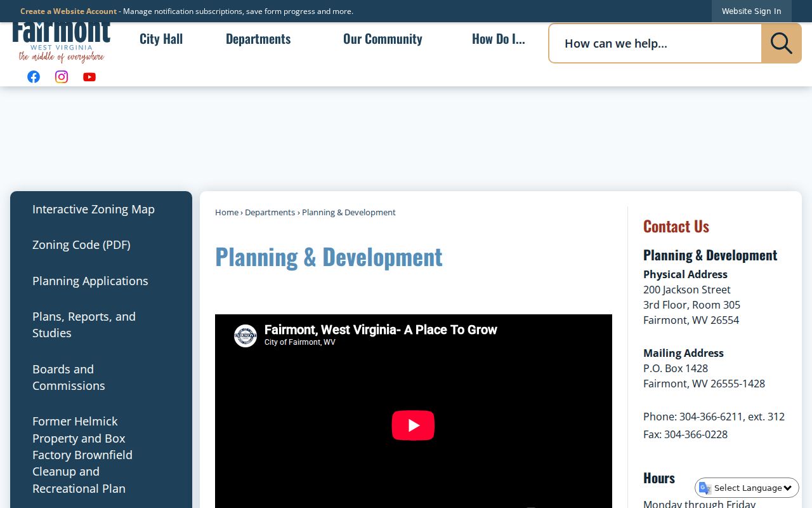Open the Fairmont YouTube icon
This screenshot has width=812, height=508.
[89, 77]
